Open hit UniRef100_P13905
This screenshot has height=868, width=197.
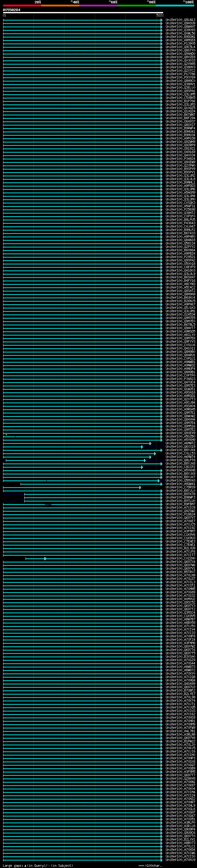(180, 43)
